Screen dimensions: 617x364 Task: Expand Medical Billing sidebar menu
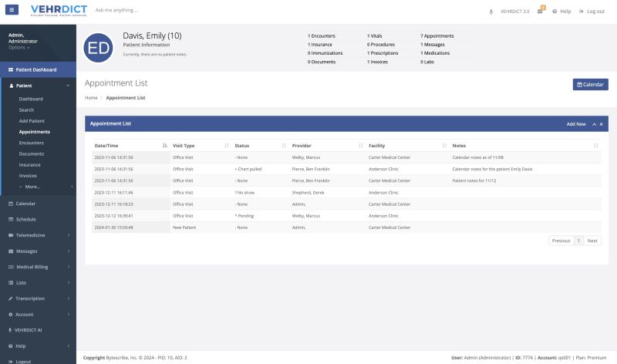point(38,267)
